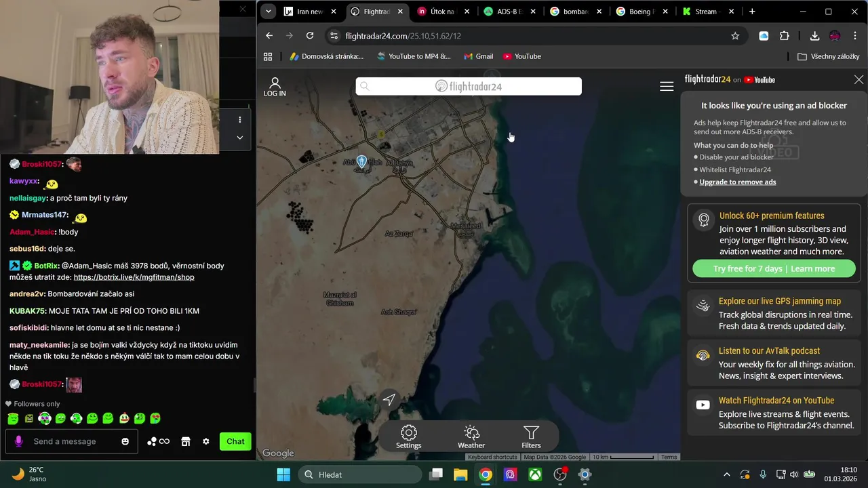868x488 pixels.
Task: Open Task View on the taskbar
Action: coord(436,474)
